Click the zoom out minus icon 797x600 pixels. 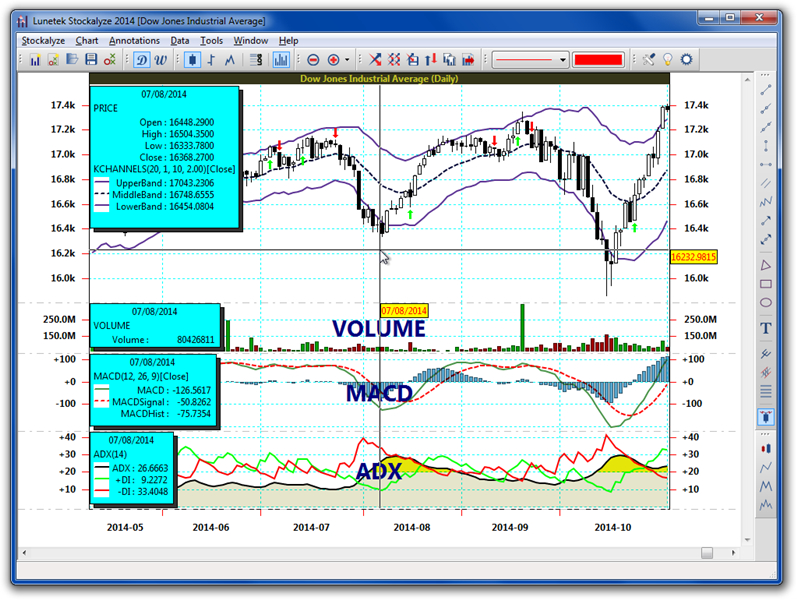pyautogui.click(x=313, y=60)
